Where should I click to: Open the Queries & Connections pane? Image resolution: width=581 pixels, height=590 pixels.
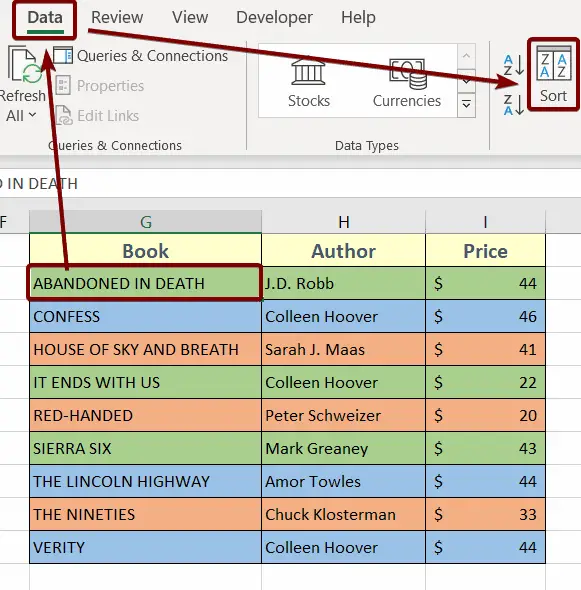pos(140,56)
